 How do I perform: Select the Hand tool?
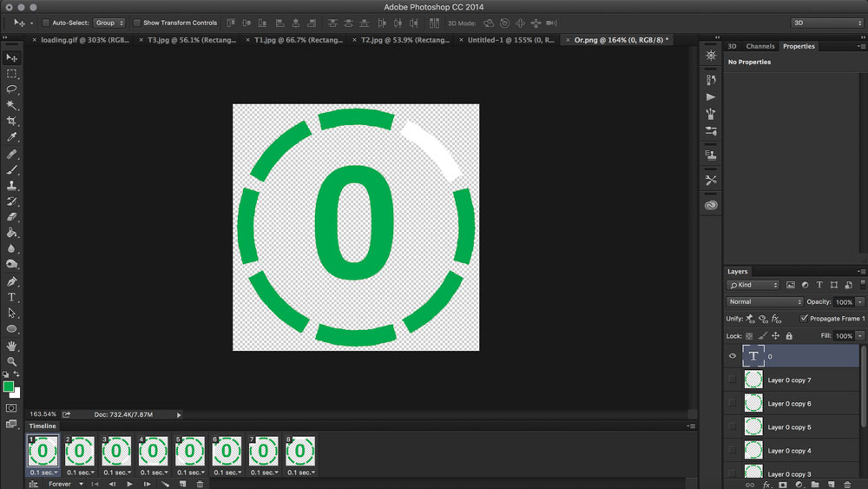point(12,346)
